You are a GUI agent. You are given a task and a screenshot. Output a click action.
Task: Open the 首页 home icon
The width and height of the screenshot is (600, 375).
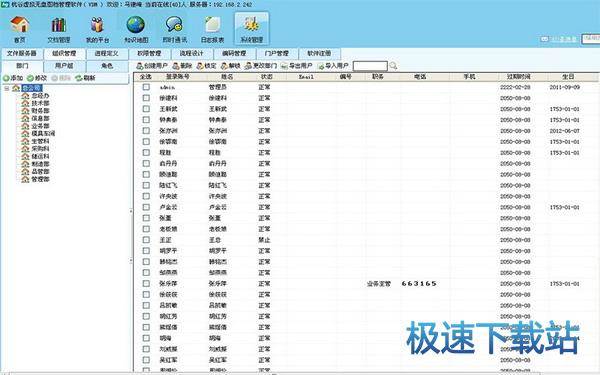tap(20, 24)
